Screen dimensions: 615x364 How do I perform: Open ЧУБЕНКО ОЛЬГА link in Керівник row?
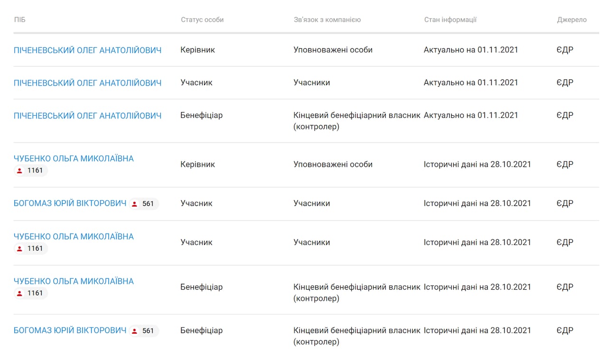point(74,158)
